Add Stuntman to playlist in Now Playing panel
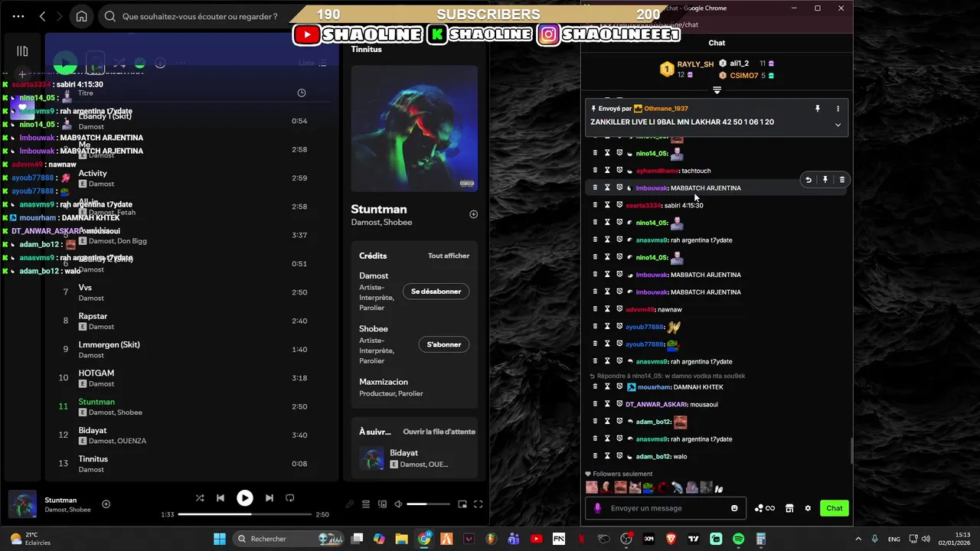Viewport: 980px width, 551px height. tap(473, 214)
